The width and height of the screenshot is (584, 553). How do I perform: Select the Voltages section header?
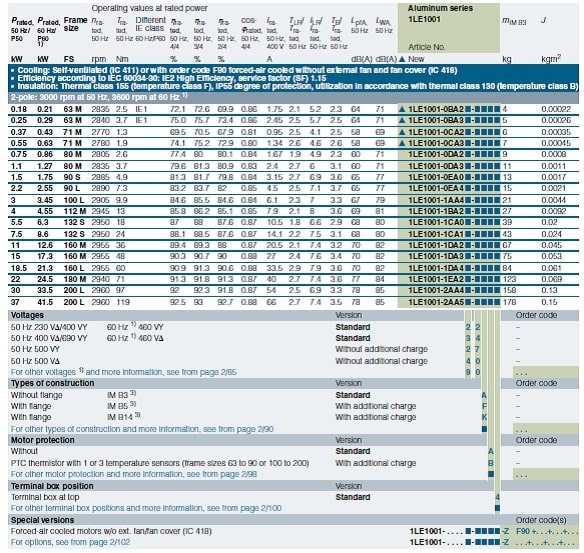coord(27,315)
